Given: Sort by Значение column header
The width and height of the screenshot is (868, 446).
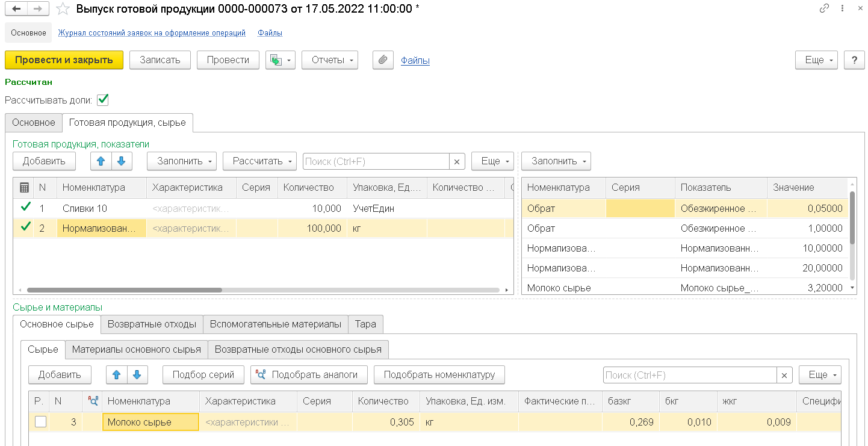Looking at the screenshot, I should click(808, 188).
